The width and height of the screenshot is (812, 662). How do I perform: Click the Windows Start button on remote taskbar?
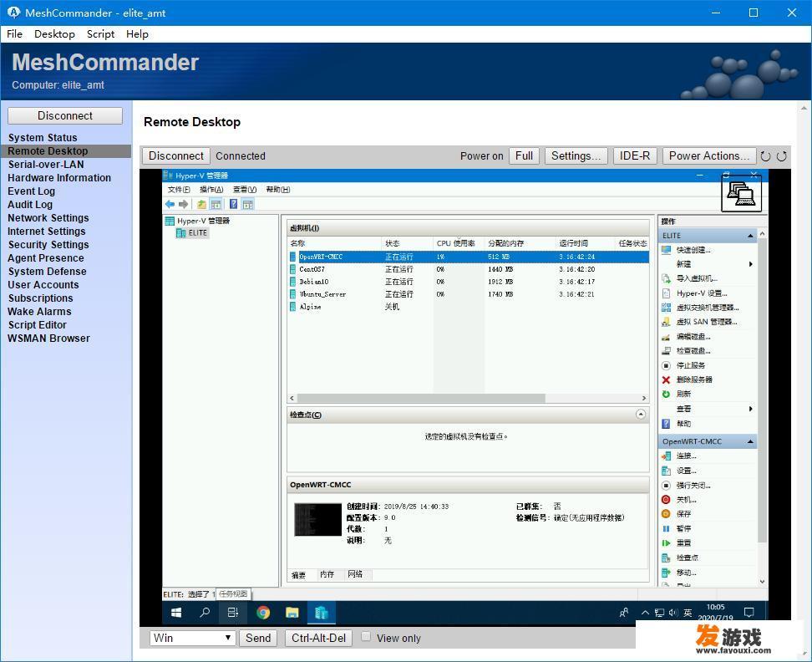(x=176, y=613)
